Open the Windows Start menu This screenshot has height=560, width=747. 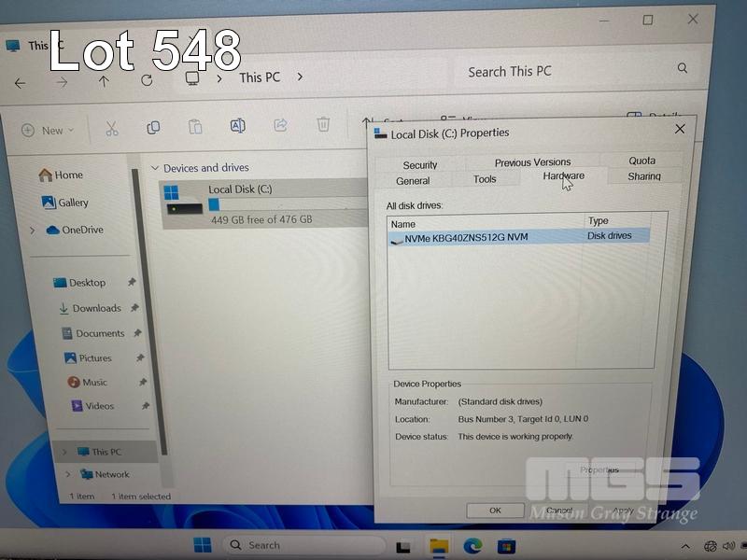pos(202,545)
